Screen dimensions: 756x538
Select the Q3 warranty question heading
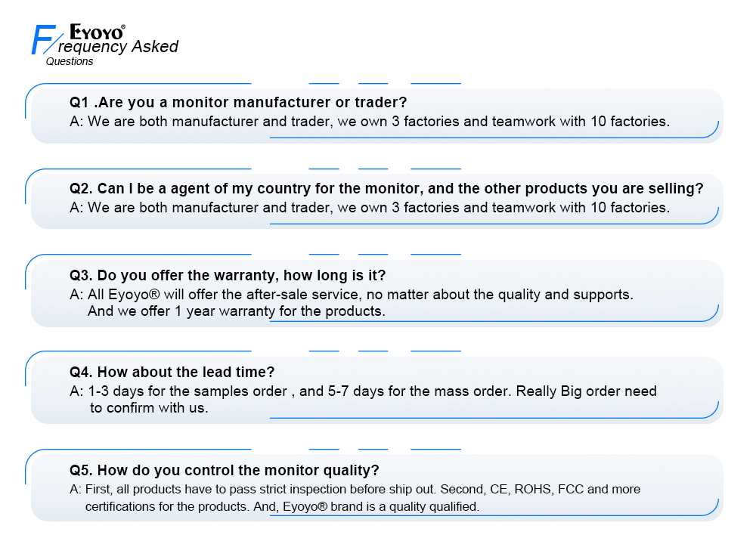tap(228, 276)
